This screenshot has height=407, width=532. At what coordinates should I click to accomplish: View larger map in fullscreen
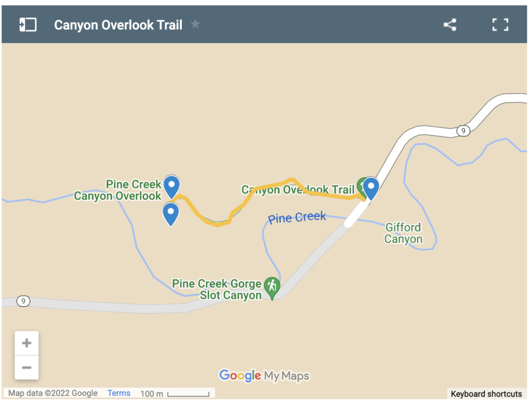pyautogui.click(x=500, y=25)
